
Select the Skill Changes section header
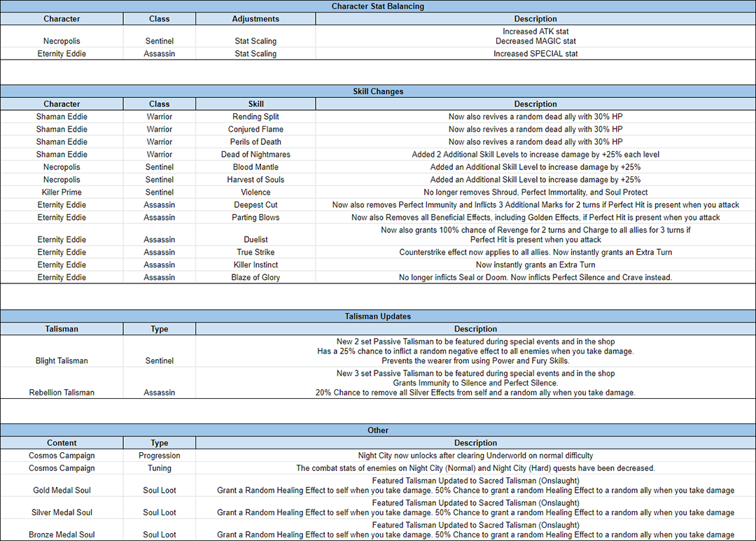(x=377, y=92)
